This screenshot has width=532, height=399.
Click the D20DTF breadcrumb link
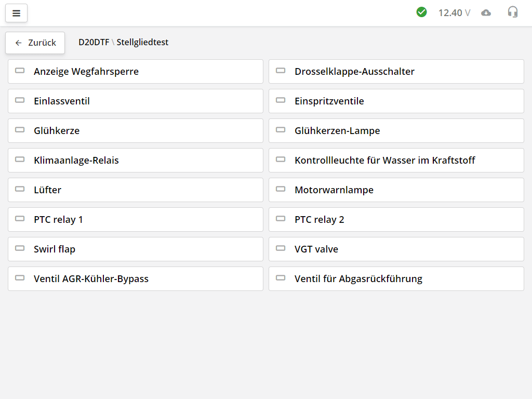point(94,43)
